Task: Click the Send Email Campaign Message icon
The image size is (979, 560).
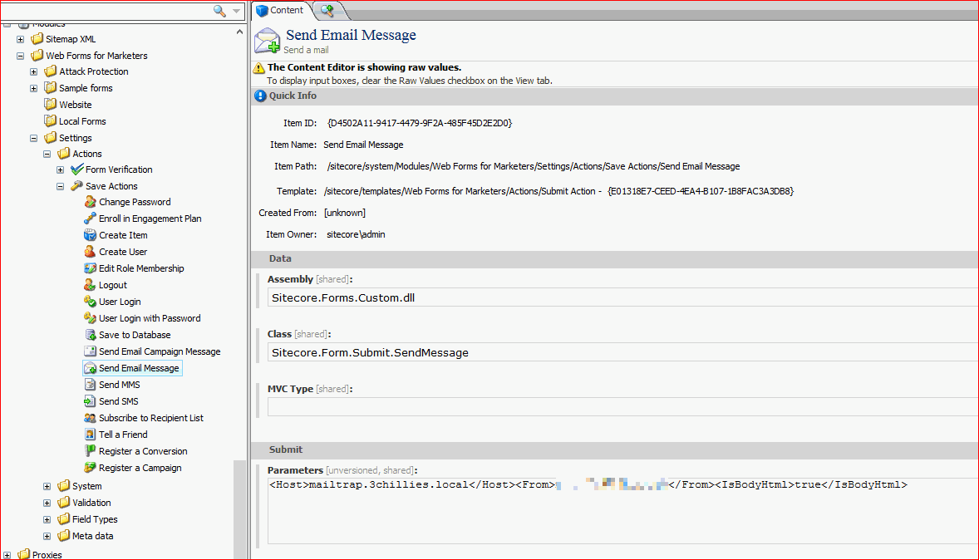Action: click(90, 351)
